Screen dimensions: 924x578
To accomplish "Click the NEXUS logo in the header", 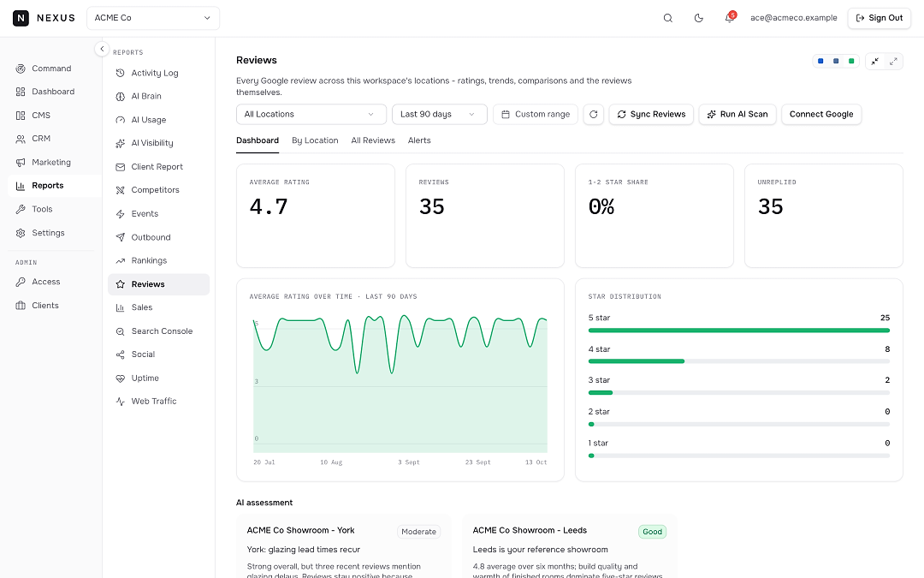I will 44,18.
